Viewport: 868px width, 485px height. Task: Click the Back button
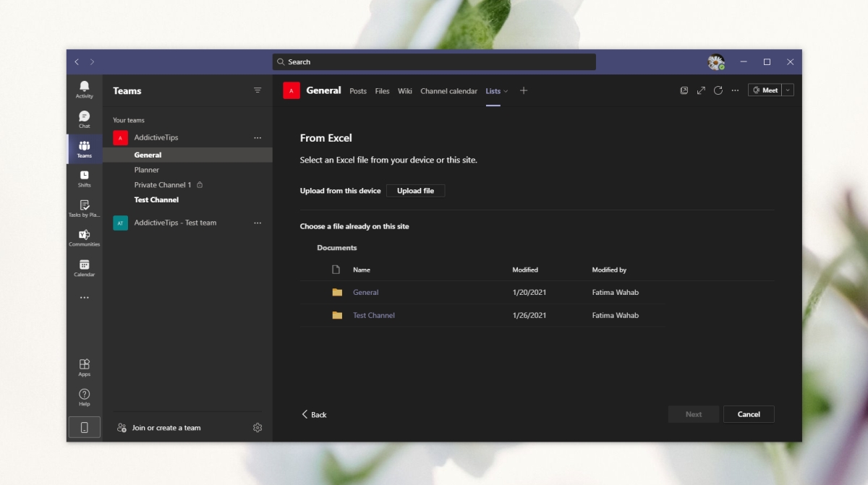pos(314,415)
